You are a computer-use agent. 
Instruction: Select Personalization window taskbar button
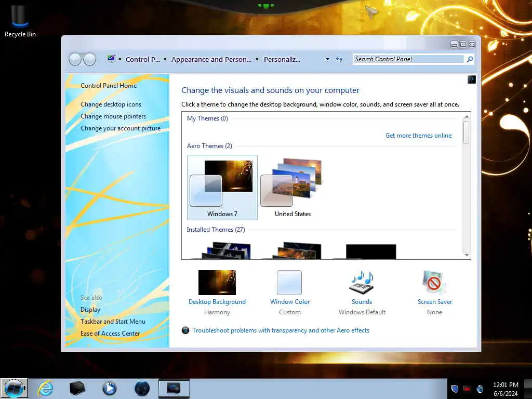[174, 389]
